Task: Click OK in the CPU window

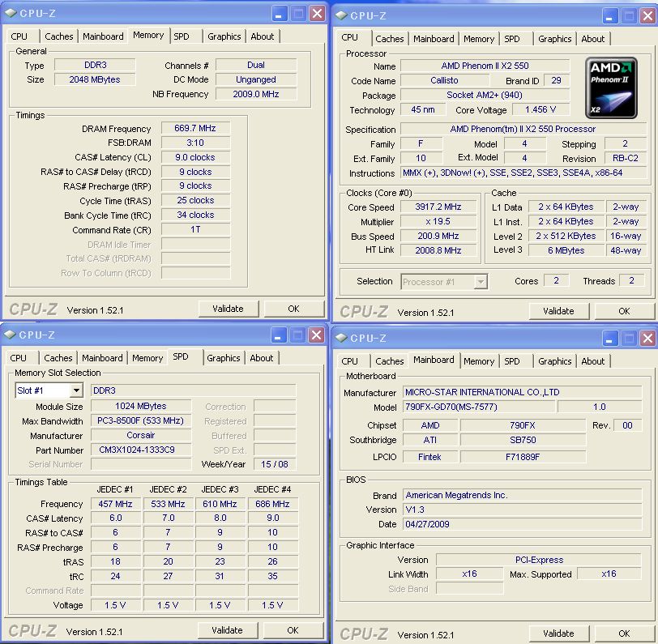Action: tap(625, 311)
